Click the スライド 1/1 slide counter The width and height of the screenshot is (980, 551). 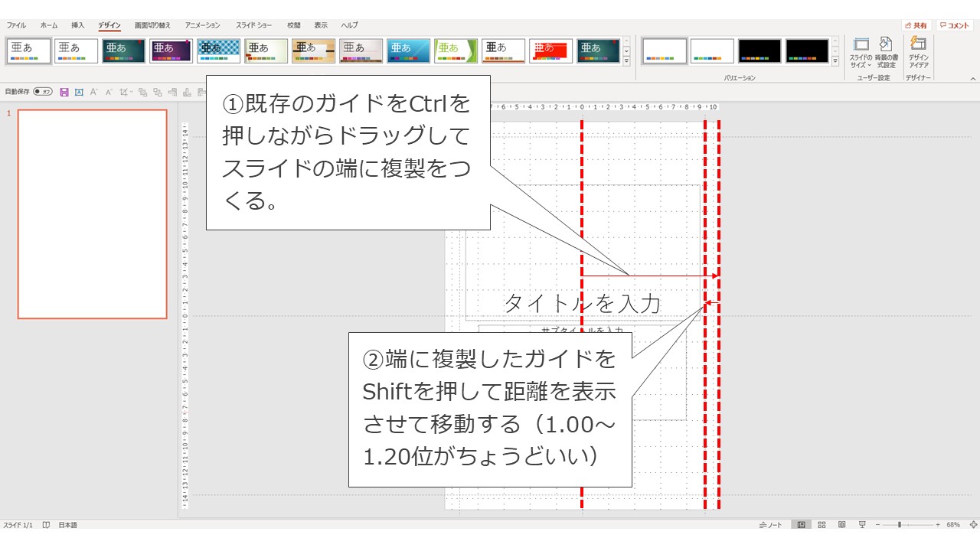tap(18, 525)
